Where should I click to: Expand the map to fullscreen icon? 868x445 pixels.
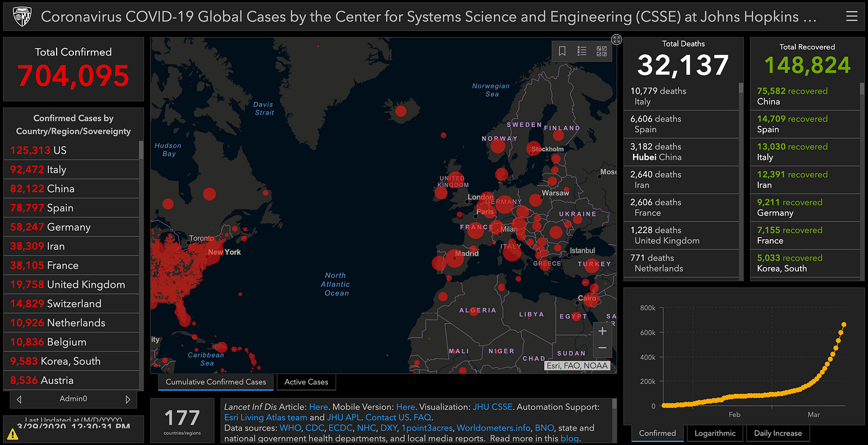coord(616,39)
